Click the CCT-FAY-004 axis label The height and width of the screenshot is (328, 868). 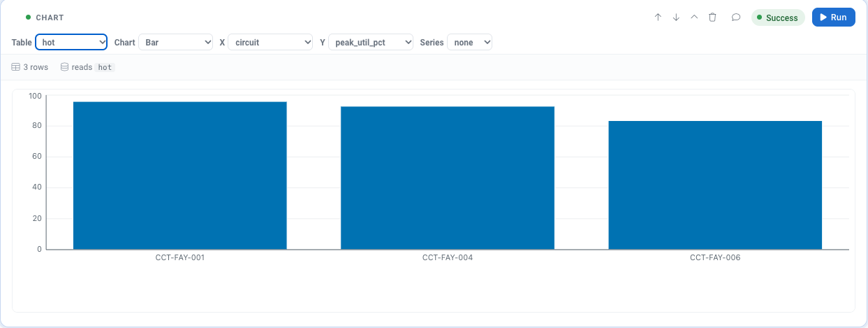click(x=448, y=257)
